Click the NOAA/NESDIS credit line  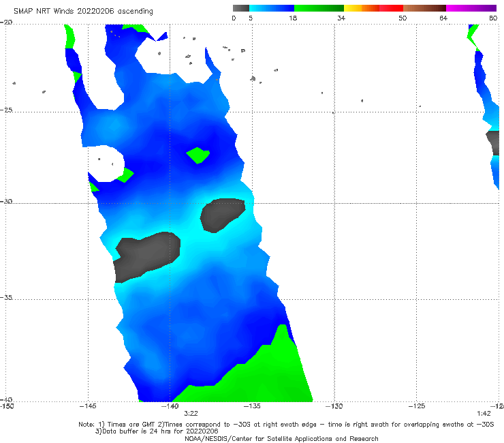[281, 438]
